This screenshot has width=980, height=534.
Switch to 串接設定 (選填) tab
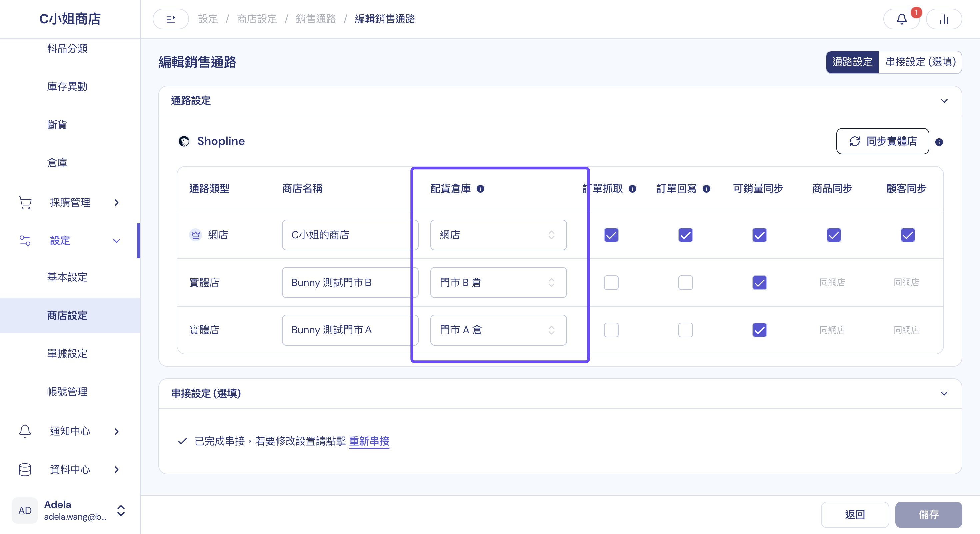pyautogui.click(x=921, y=62)
